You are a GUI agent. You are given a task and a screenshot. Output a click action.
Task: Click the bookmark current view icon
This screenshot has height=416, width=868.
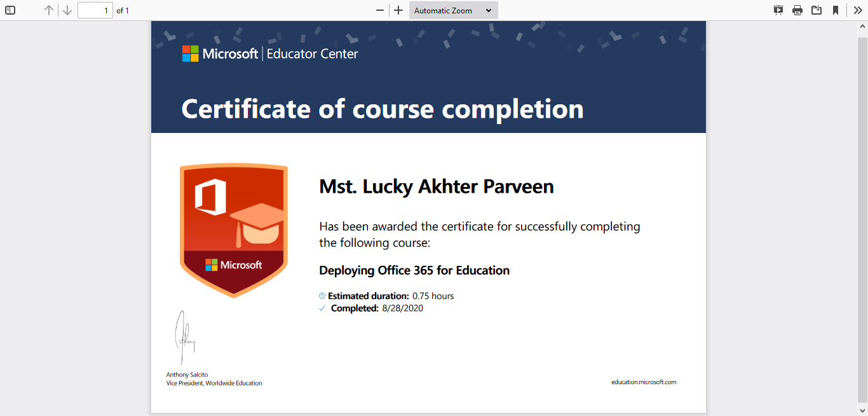click(836, 10)
